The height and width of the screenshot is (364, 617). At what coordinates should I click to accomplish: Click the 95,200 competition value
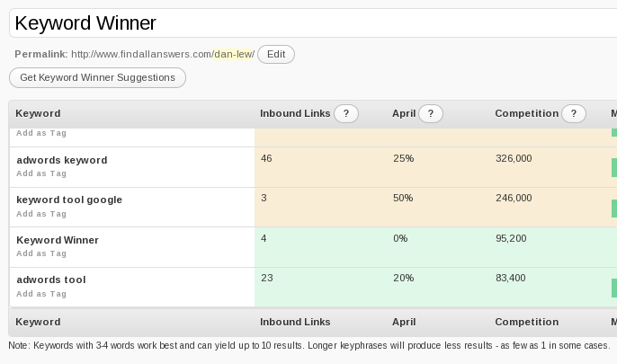point(511,239)
